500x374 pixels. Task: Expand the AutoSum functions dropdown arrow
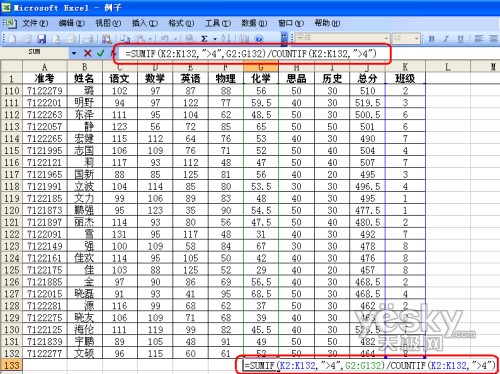[x=215, y=39]
